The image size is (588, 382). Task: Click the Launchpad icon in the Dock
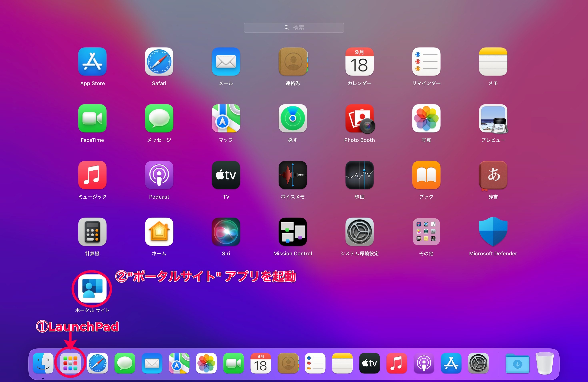70,363
